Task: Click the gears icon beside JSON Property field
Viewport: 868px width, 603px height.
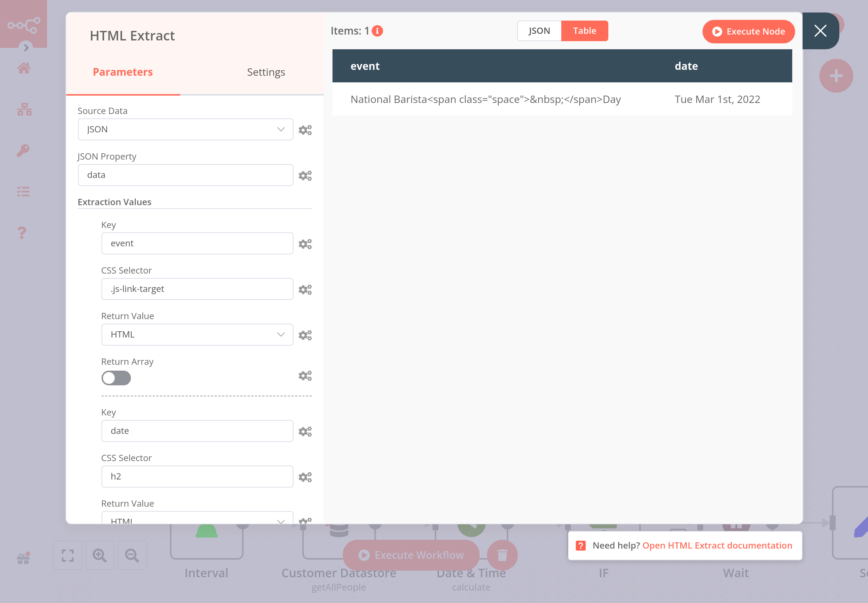Action: point(305,176)
